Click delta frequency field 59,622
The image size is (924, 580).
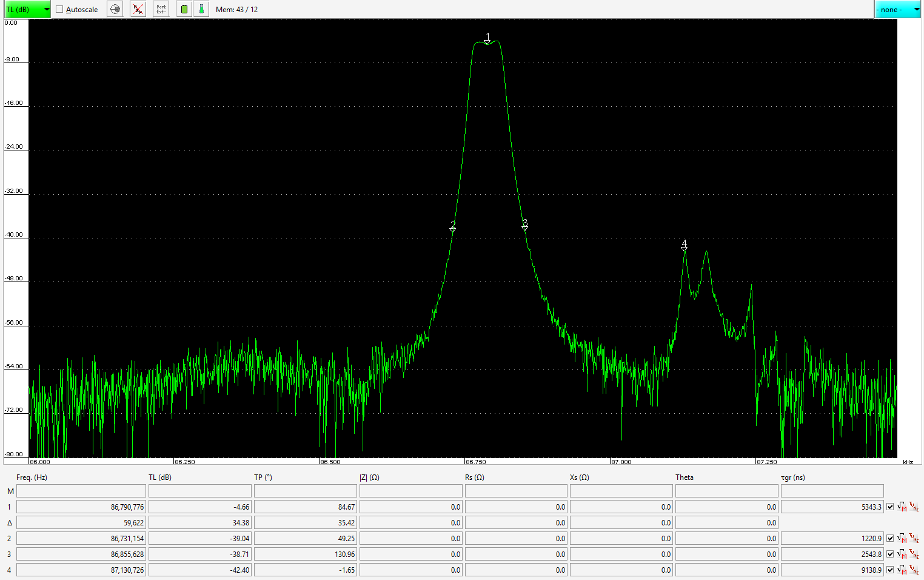[x=81, y=522]
